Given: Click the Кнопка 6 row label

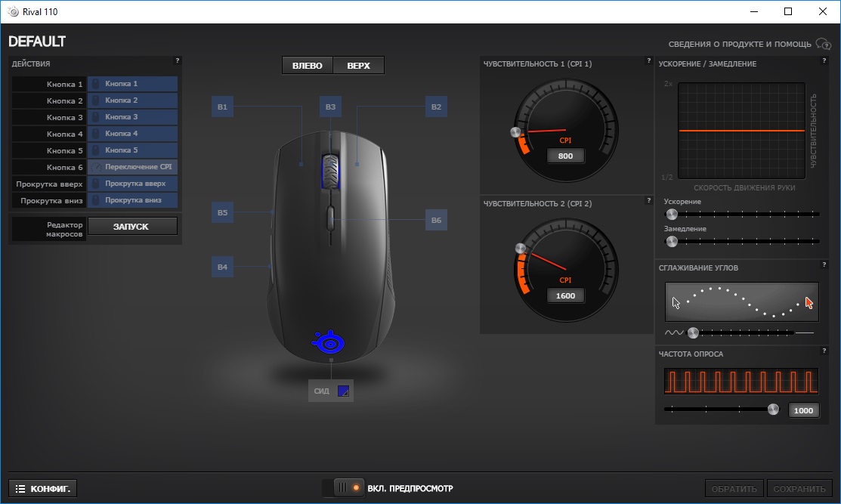Looking at the screenshot, I should click(x=49, y=167).
